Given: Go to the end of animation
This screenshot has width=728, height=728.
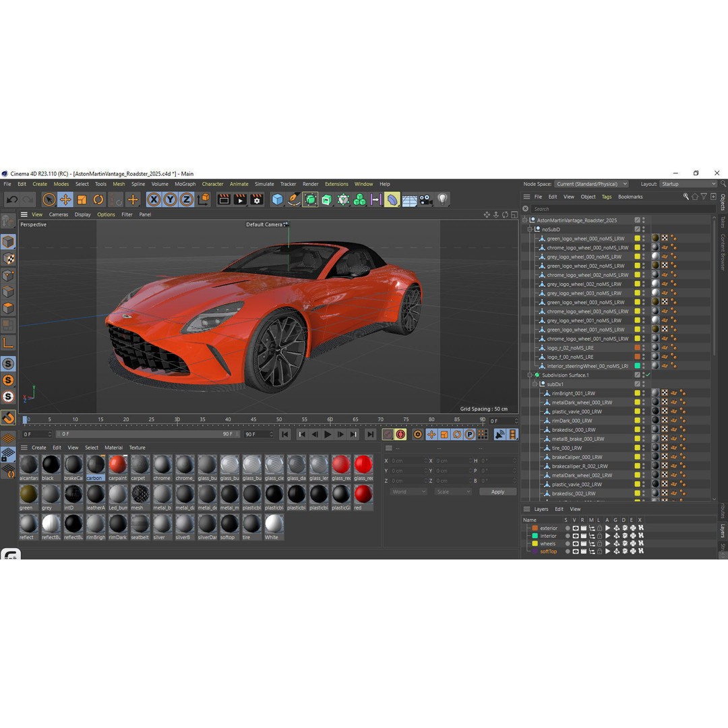Looking at the screenshot, I should (x=370, y=435).
